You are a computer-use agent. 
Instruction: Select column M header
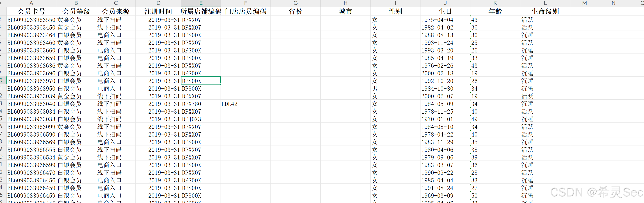(x=585, y=3)
